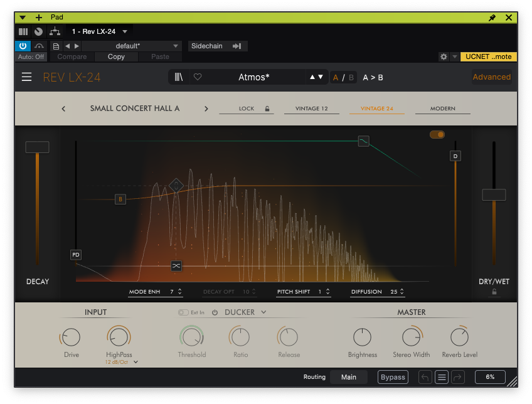Open the title bar triangle menu
Viewport: 532px width, 404px height.
click(x=23, y=18)
